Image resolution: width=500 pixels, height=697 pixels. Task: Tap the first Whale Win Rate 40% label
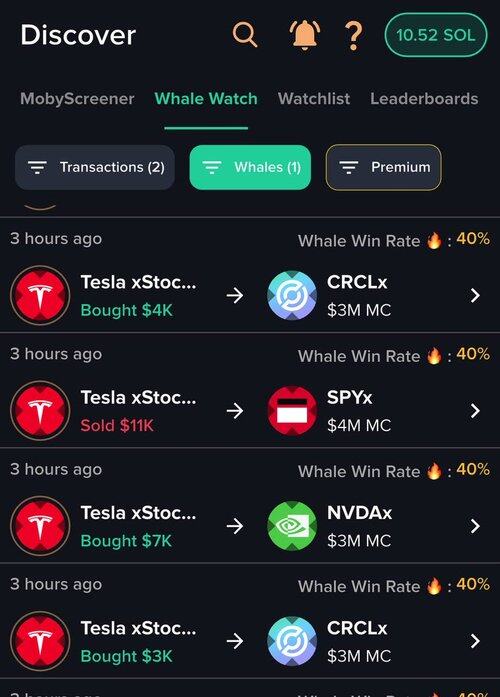pos(394,240)
